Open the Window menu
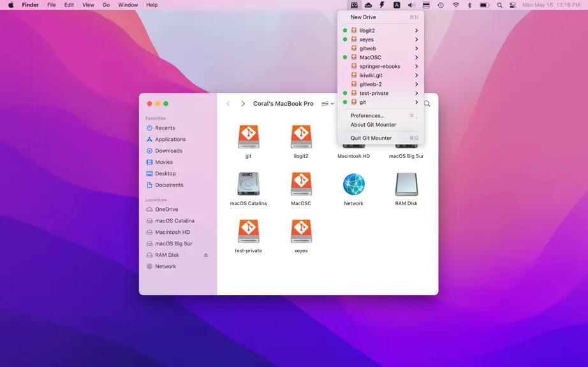This screenshot has width=588, height=367. pyautogui.click(x=128, y=5)
